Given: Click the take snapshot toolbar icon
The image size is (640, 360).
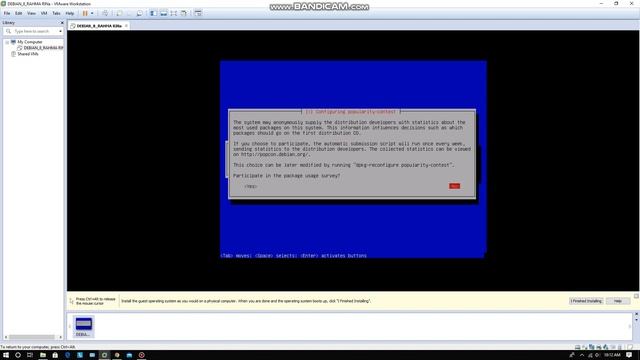Looking at the screenshot, I should click(x=119, y=13).
